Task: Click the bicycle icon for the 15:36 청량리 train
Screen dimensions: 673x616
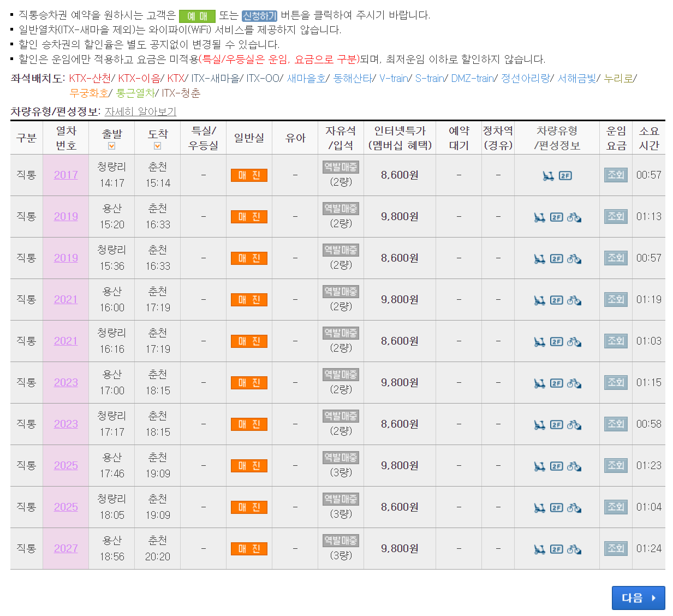Action: pyautogui.click(x=574, y=259)
